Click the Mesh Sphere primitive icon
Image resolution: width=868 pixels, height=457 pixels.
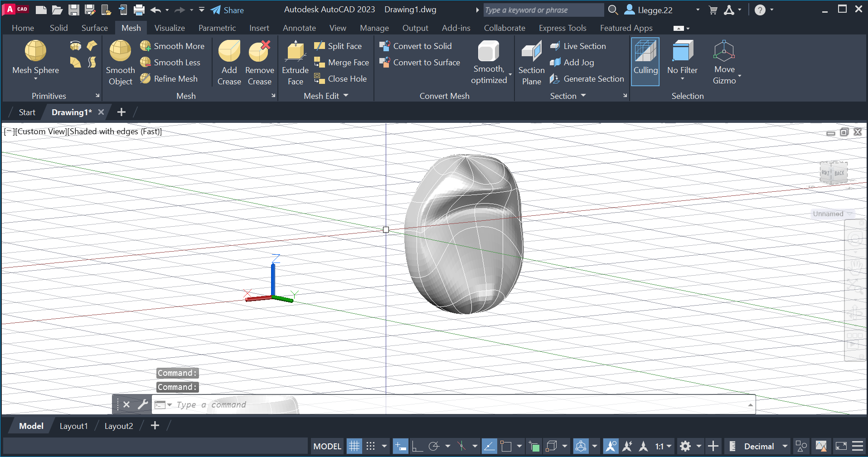pos(35,51)
